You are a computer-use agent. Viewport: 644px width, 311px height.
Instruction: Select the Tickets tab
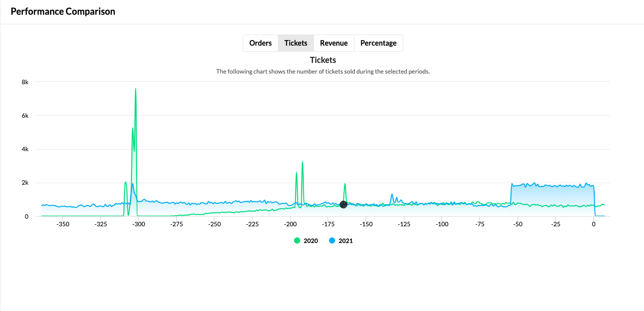pyautogui.click(x=296, y=43)
